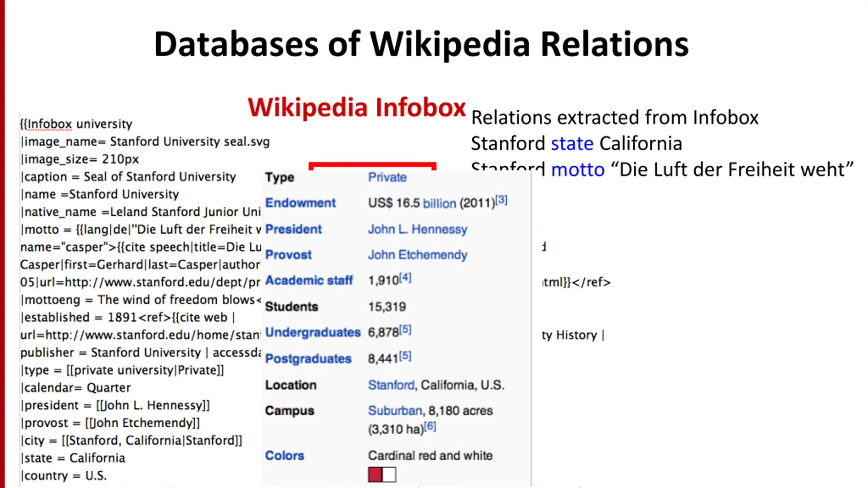Click the Undergraduates label link
The width and height of the screenshot is (868, 488).
313,332
